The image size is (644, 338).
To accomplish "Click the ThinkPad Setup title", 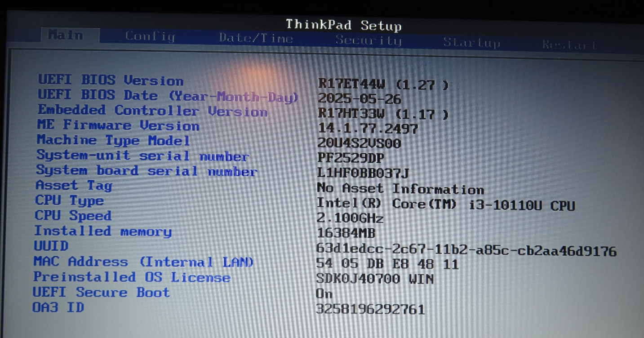I will tap(343, 25).
